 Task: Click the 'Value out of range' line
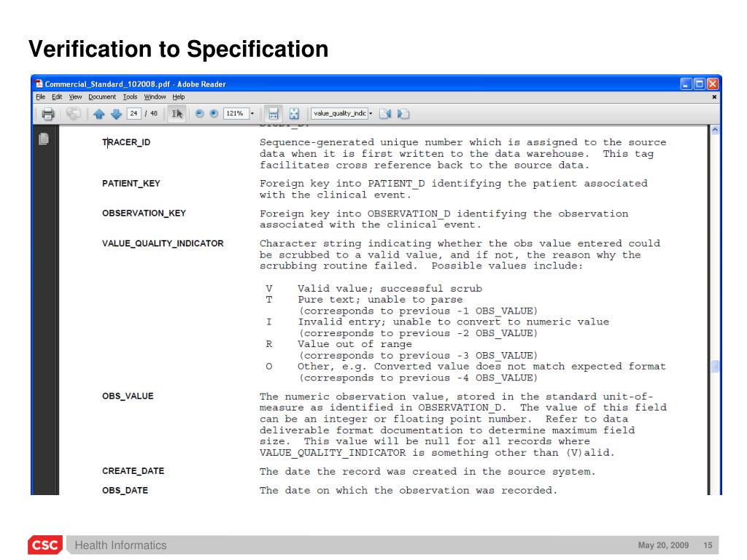(x=355, y=344)
